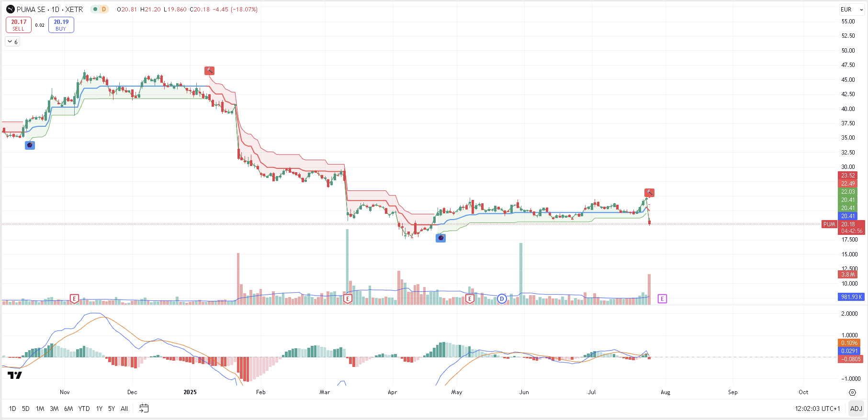This screenshot has height=420, width=868.
Task: Select the 1D time range
Action: click(12, 409)
